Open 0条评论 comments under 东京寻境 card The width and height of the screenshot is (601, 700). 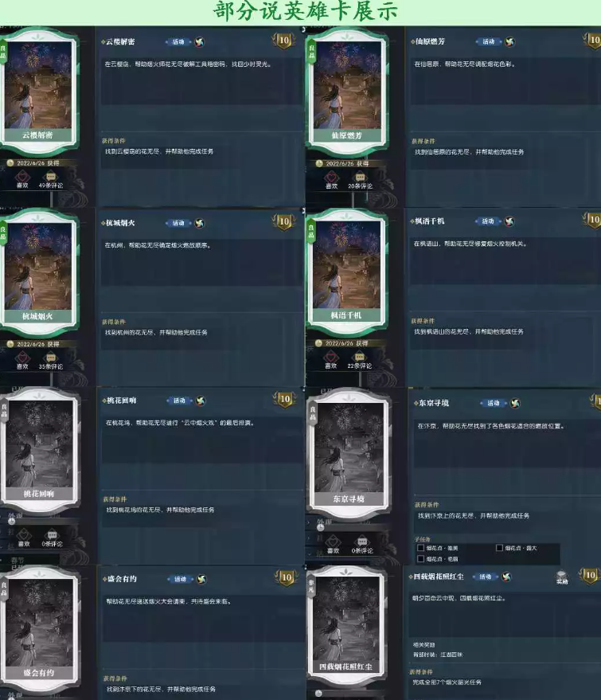(x=362, y=542)
